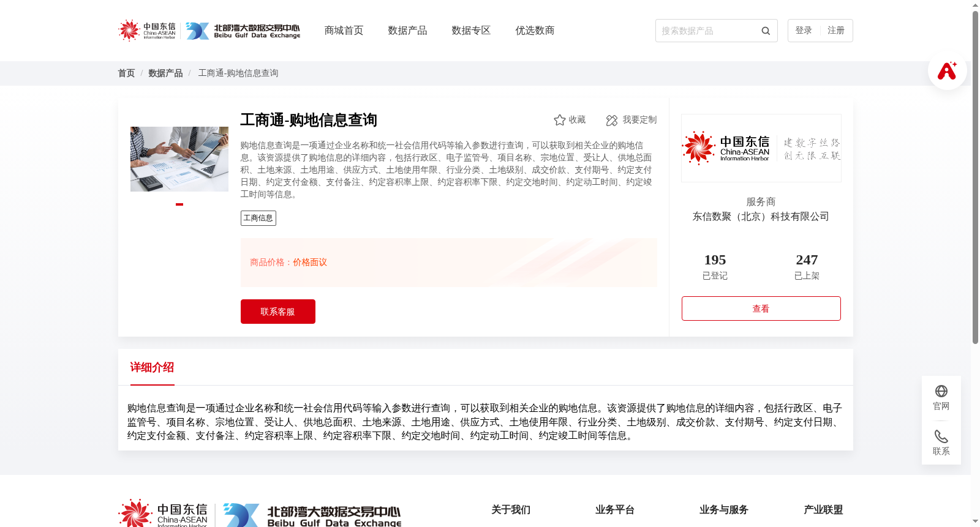Viewport: 980px width, 527px height.
Task: Click the scrollbar up arrow
Action: [975, 5]
